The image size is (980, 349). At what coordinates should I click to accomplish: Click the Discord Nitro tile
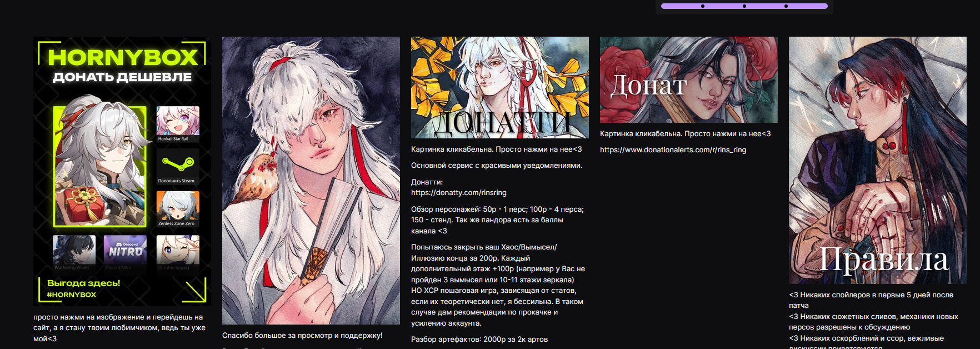click(126, 253)
